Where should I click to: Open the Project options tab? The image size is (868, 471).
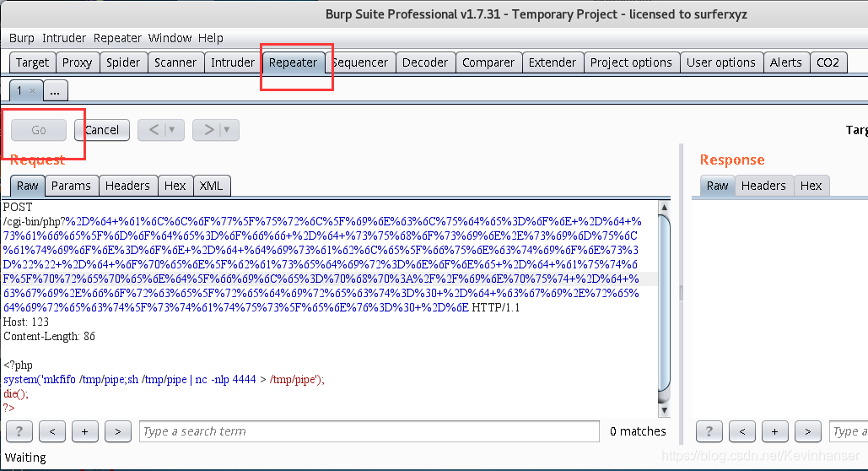pos(631,62)
